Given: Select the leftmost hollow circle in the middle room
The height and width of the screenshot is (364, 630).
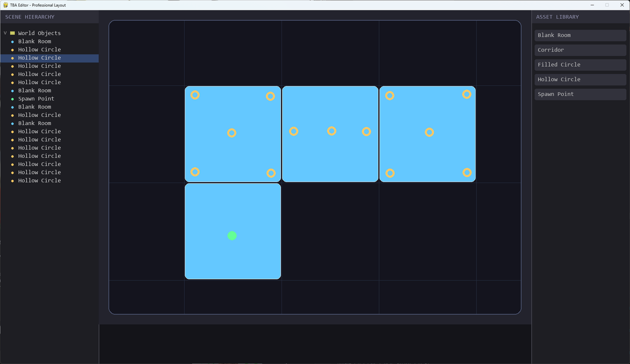Looking at the screenshot, I should point(293,131).
